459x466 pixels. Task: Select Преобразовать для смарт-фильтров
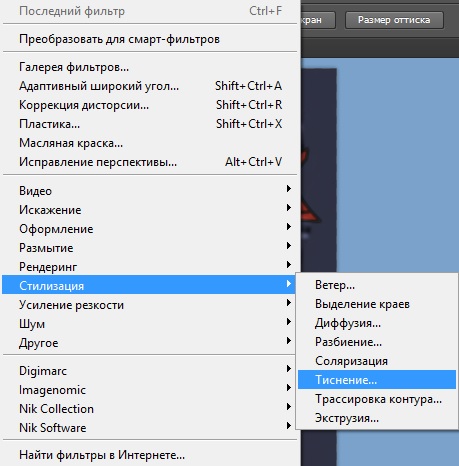(149, 39)
